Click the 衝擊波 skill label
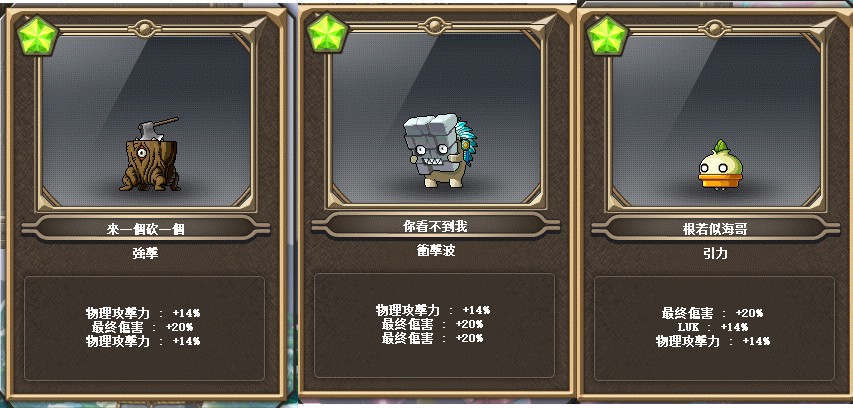 (x=435, y=250)
